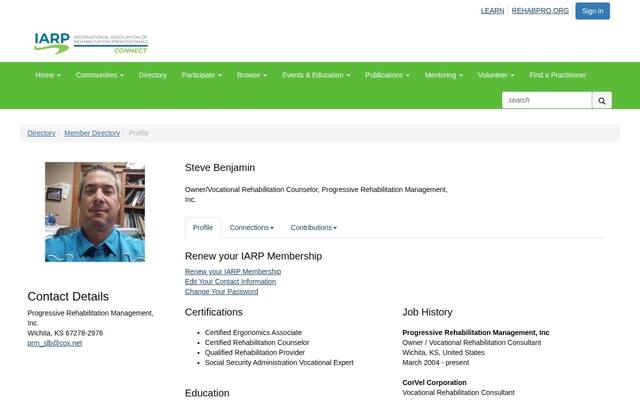Image resolution: width=640 pixels, height=400 pixels.
Task: Go to Directory in navigation bar
Action: [x=153, y=75]
